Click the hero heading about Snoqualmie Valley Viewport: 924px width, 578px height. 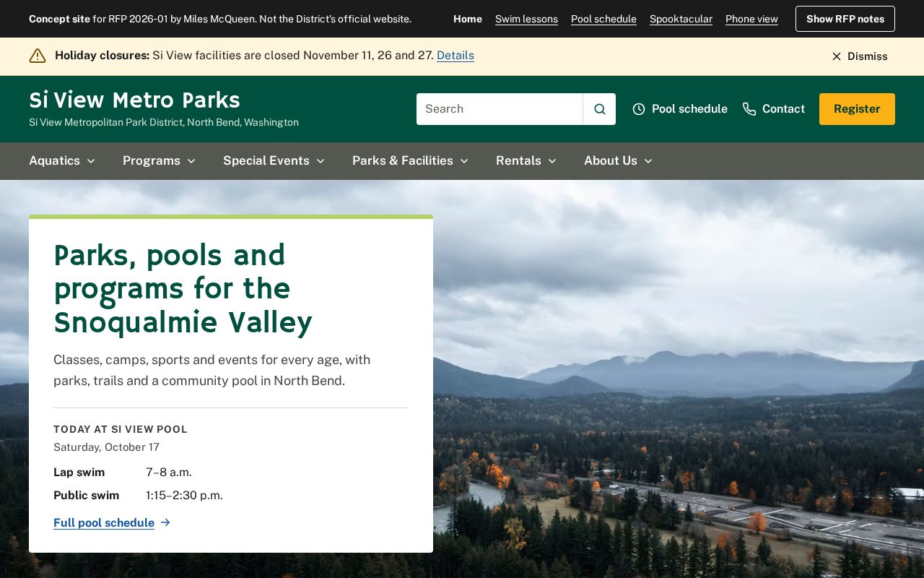pyautogui.click(x=183, y=289)
